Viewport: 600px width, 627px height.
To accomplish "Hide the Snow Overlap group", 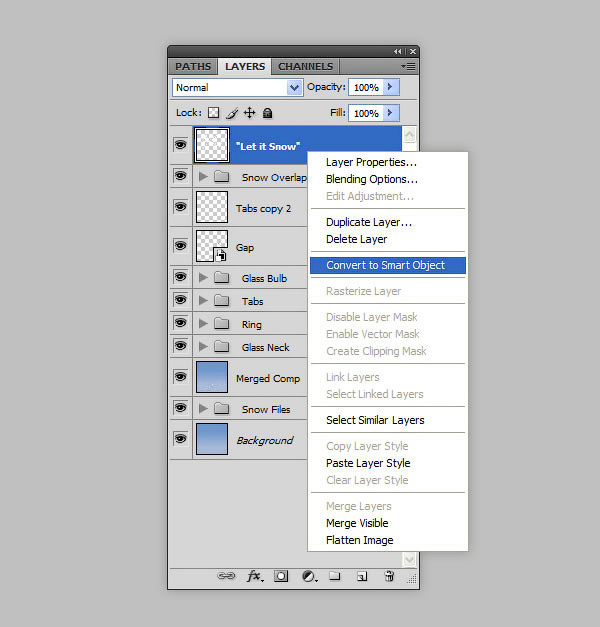I will click(x=180, y=176).
